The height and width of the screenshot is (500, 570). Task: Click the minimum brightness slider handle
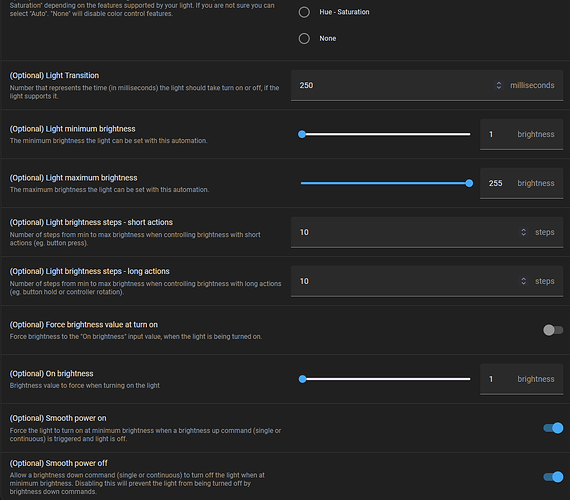[x=302, y=134]
